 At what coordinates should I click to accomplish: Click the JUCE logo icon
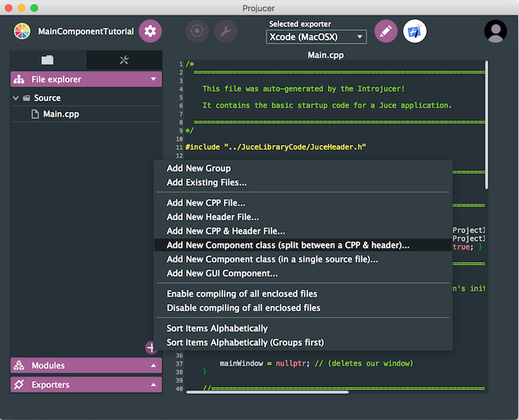(x=22, y=31)
